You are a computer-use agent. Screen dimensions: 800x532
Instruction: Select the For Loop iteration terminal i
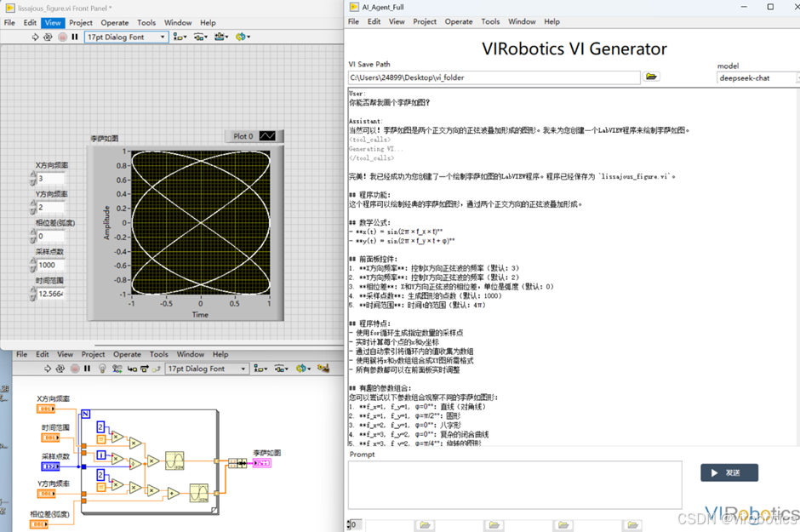pyautogui.click(x=101, y=455)
